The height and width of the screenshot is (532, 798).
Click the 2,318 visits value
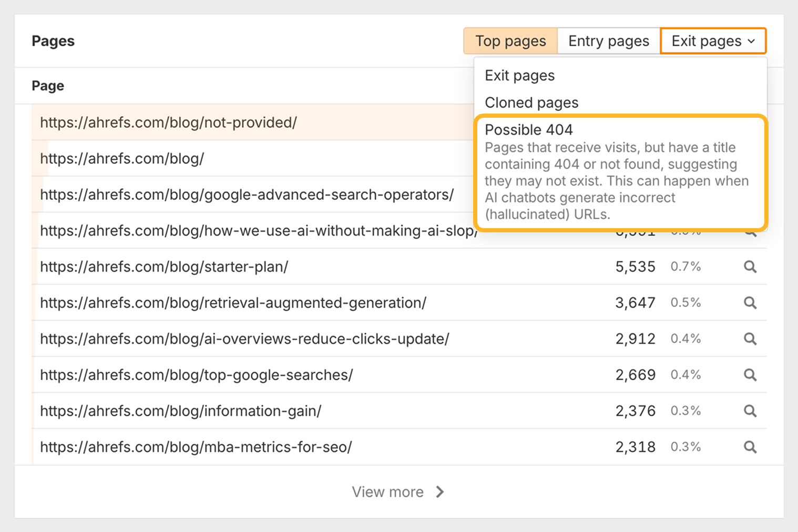[x=635, y=447]
